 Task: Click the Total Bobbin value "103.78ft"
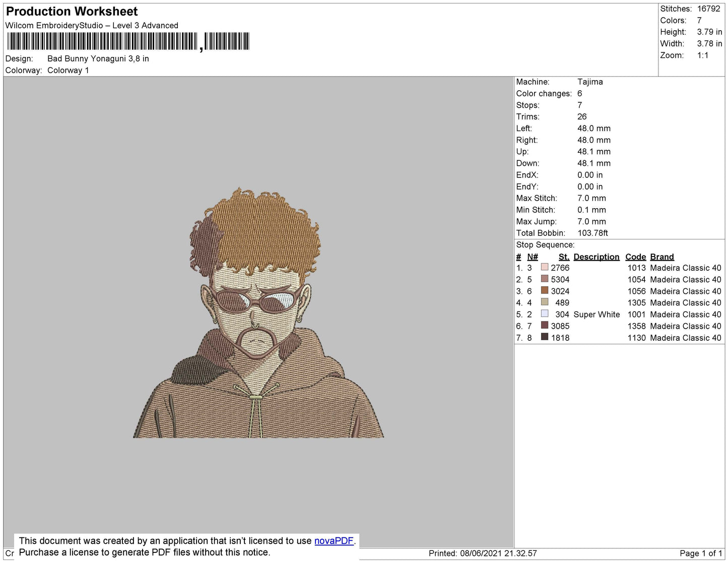pos(593,233)
